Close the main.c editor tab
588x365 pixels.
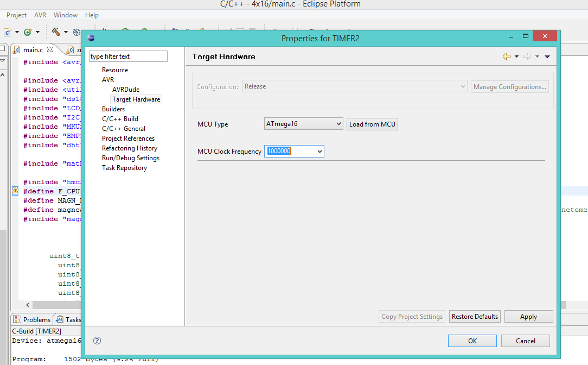(50, 49)
